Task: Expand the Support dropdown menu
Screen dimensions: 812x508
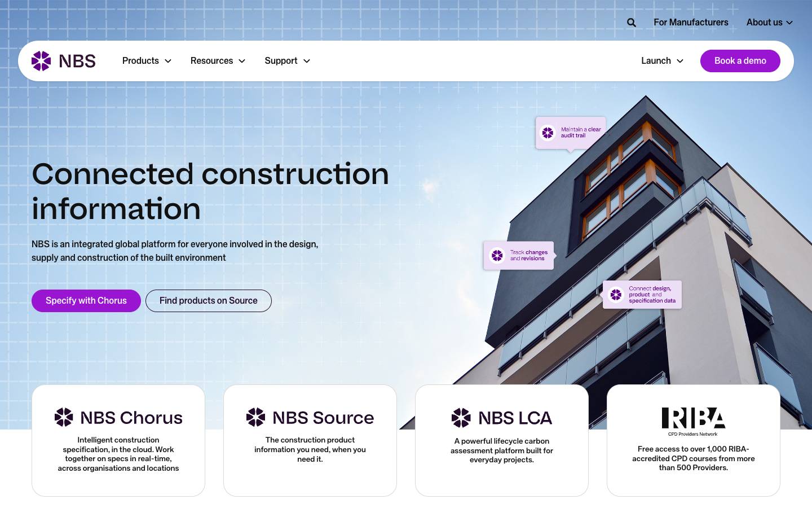Action: [x=288, y=61]
